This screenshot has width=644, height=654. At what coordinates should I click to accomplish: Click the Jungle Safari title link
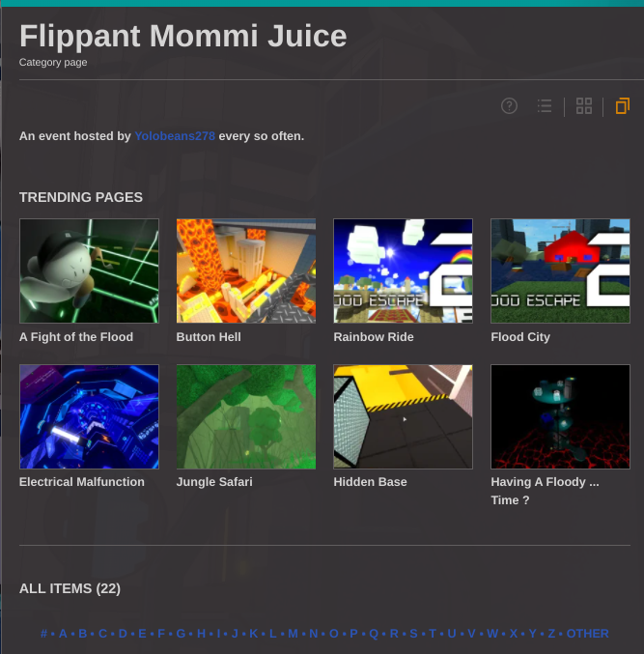point(214,482)
